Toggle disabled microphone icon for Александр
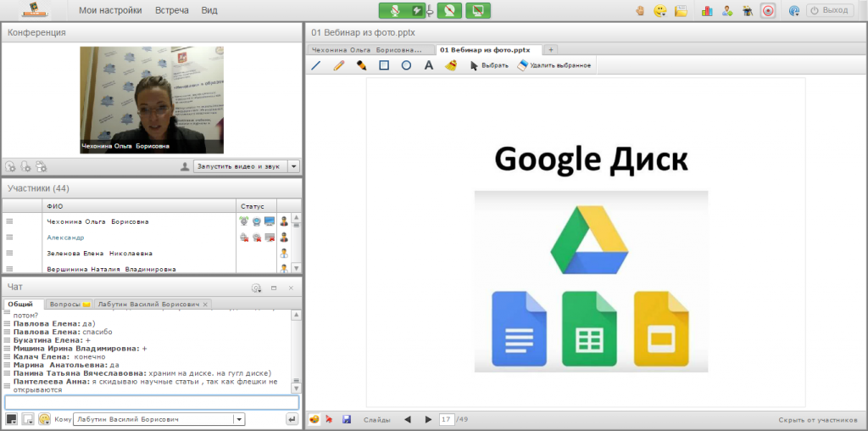 click(244, 237)
